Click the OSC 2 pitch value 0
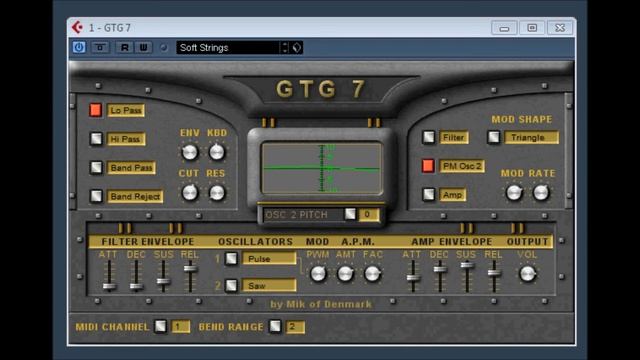This screenshot has width=640, height=360. click(369, 215)
